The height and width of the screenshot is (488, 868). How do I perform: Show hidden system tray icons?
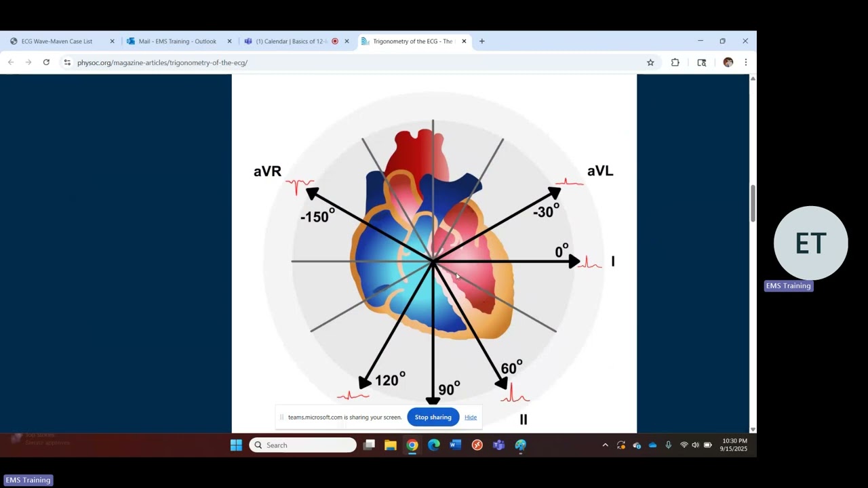(x=605, y=445)
